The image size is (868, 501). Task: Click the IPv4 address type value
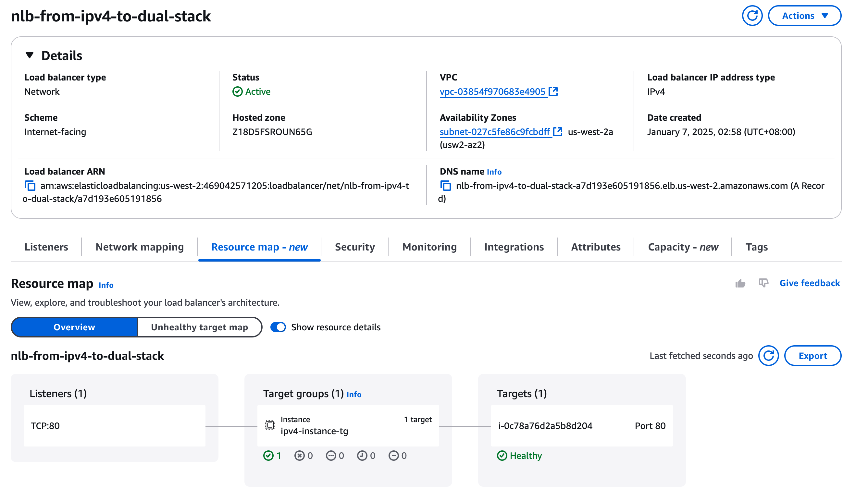pos(656,92)
